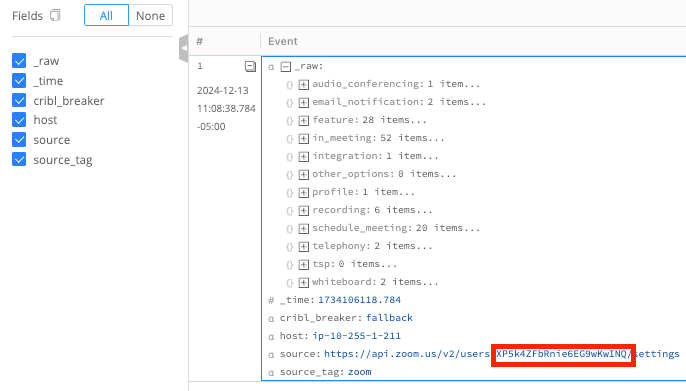This screenshot has width=686, height=391.
Task: Click the Event column header
Action: pos(283,41)
